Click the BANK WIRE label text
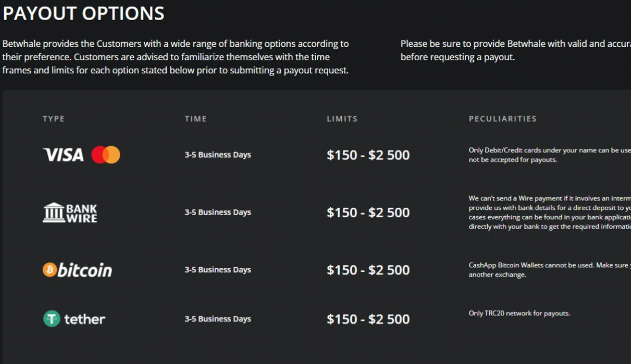 point(82,213)
